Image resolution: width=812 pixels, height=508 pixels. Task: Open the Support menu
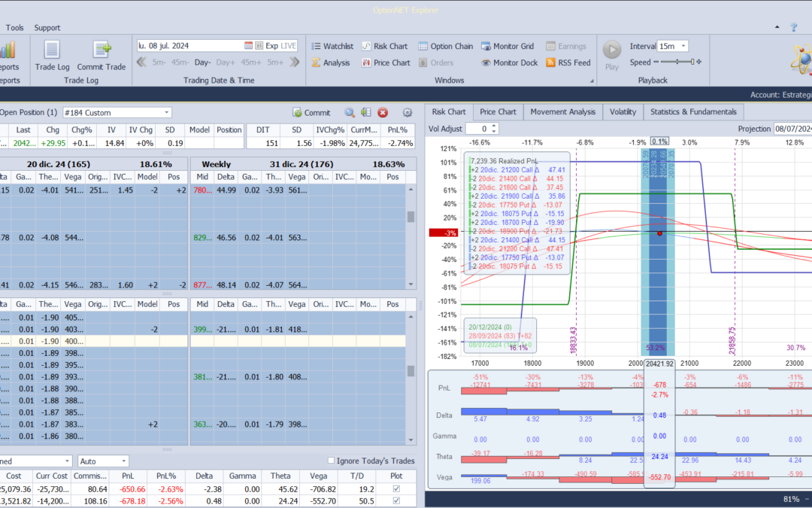coord(47,28)
